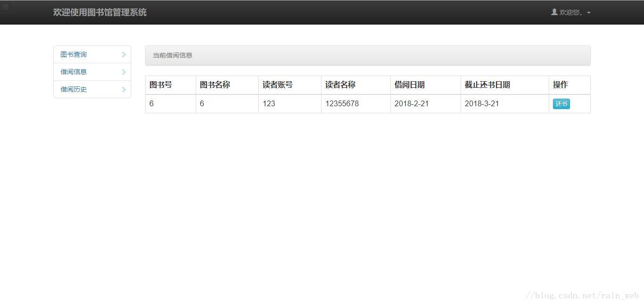Select the 借阅日期 column header
Image resolution: width=644 pixels, height=305 pixels.
click(426, 85)
